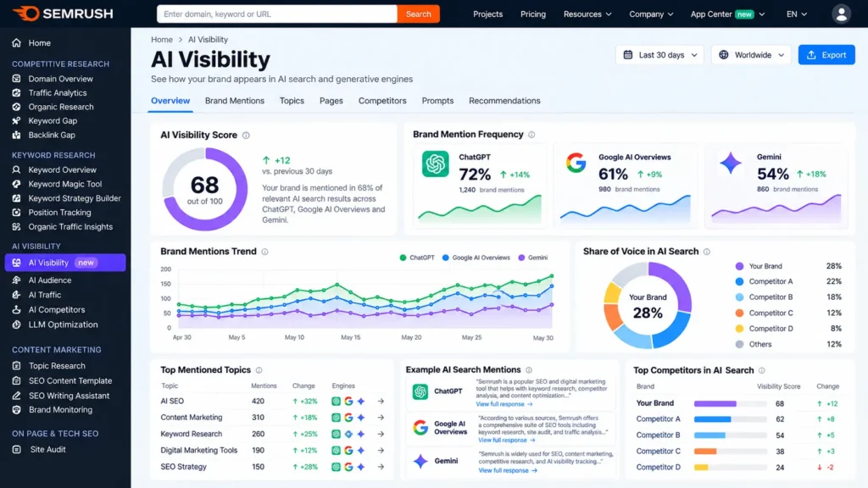Switch to the Pages tab
This screenshot has height=488, width=868.
point(331,101)
